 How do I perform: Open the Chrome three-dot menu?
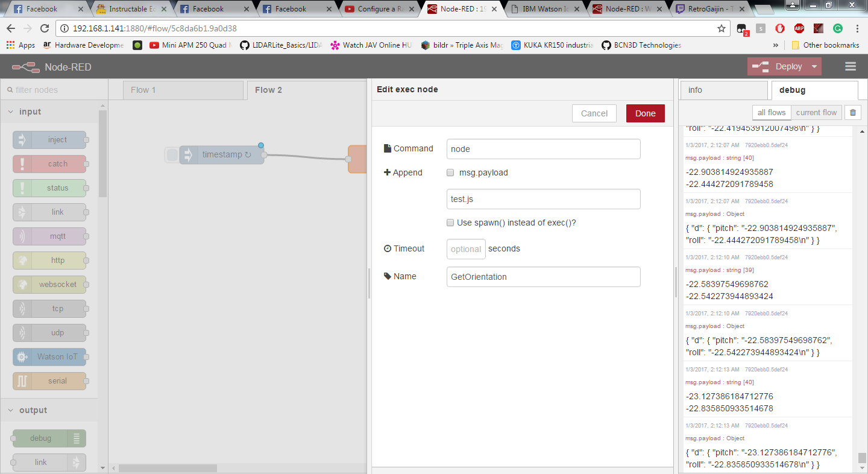click(x=857, y=28)
